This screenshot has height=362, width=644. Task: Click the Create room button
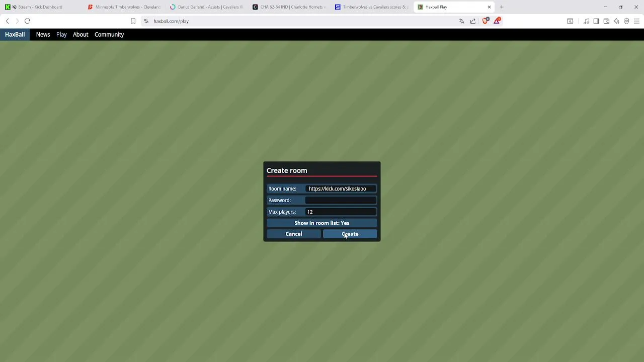click(350, 234)
